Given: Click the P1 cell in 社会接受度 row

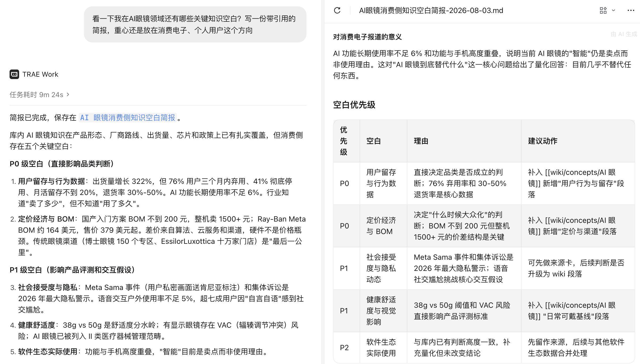Looking at the screenshot, I should point(347,268).
